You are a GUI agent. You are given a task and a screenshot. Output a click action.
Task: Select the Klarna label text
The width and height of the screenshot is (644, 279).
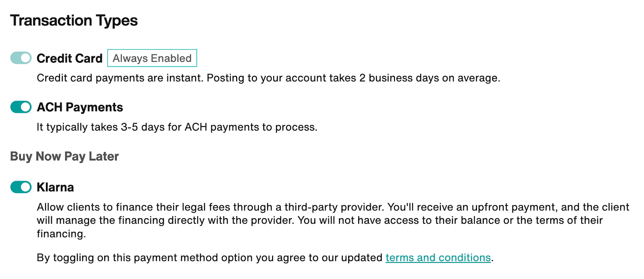(55, 187)
